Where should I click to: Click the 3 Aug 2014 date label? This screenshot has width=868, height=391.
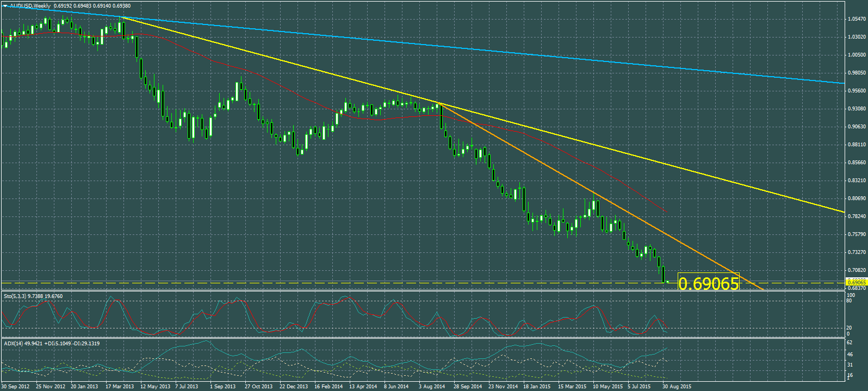click(x=432, y=387)
